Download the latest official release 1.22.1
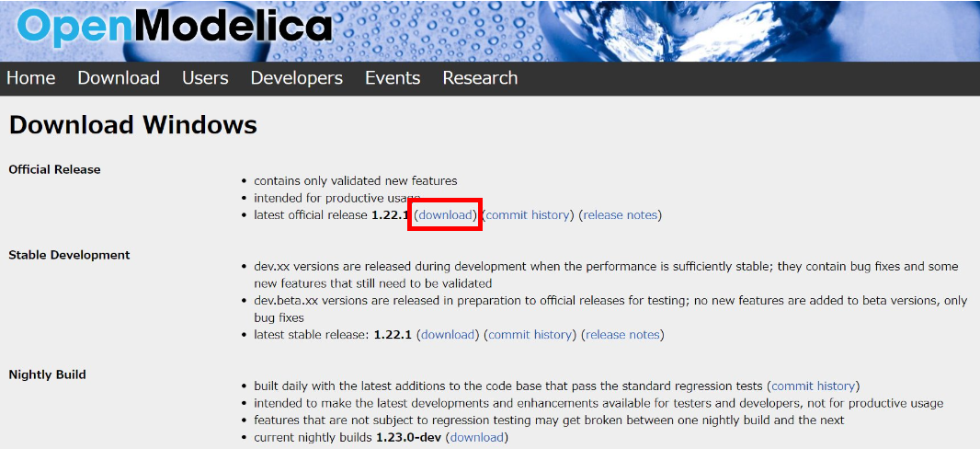Image resolution: width=980 pixels, height=449 pixels. (x=446, y=215)
